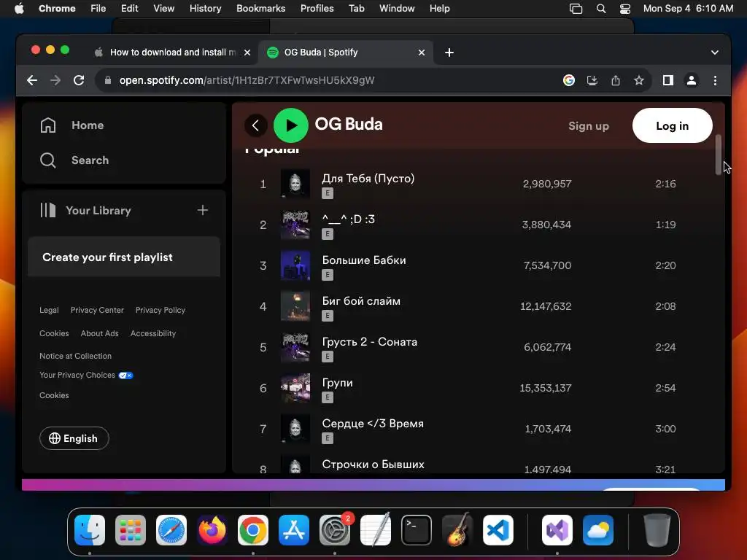Open Launchpad from the Dock
The width and height of the screenshot is (747, 560).
[131, 530]
